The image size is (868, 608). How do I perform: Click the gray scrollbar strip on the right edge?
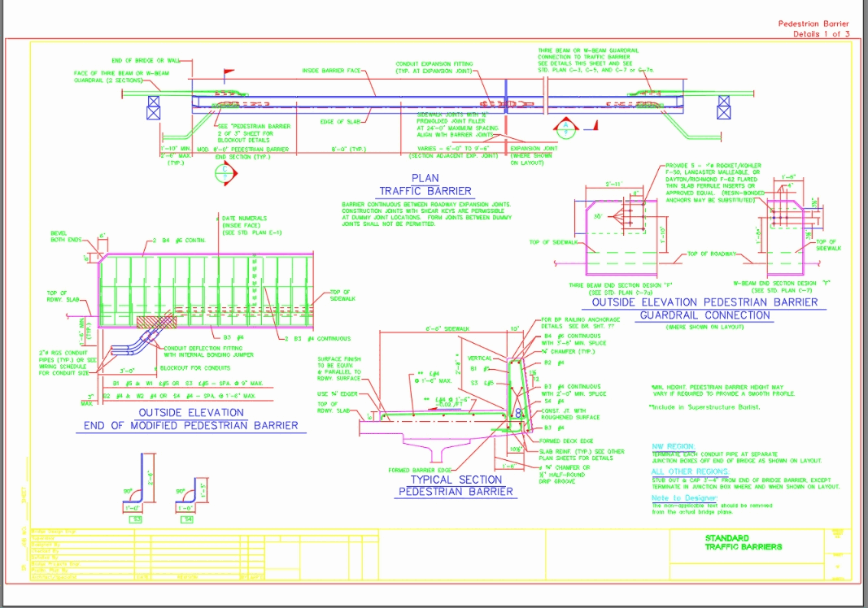[862, 304]
